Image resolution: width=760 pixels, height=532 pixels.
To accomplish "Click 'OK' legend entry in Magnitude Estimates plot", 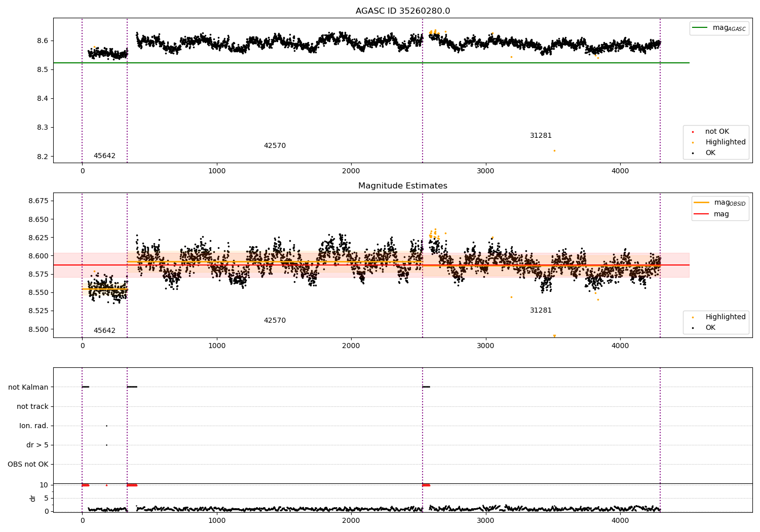I will (x=710, y=328).
